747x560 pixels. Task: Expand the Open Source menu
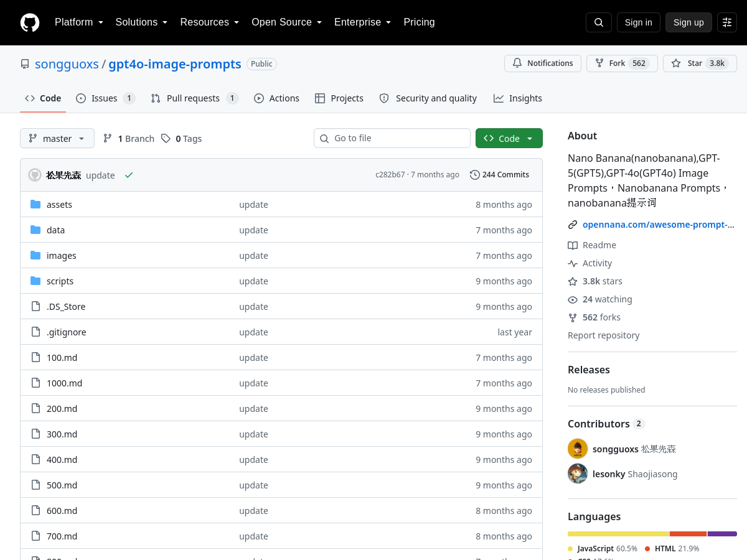click(x=287, y=22)
